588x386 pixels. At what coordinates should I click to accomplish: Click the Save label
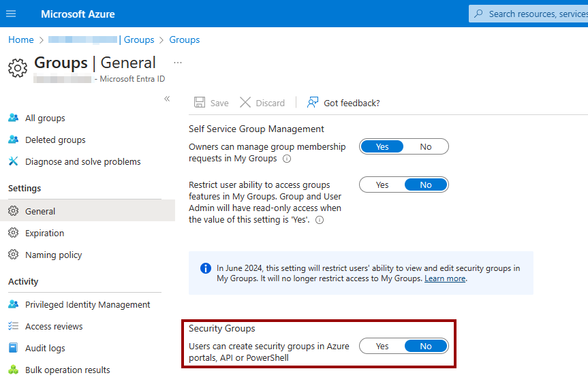pos(219,103)
